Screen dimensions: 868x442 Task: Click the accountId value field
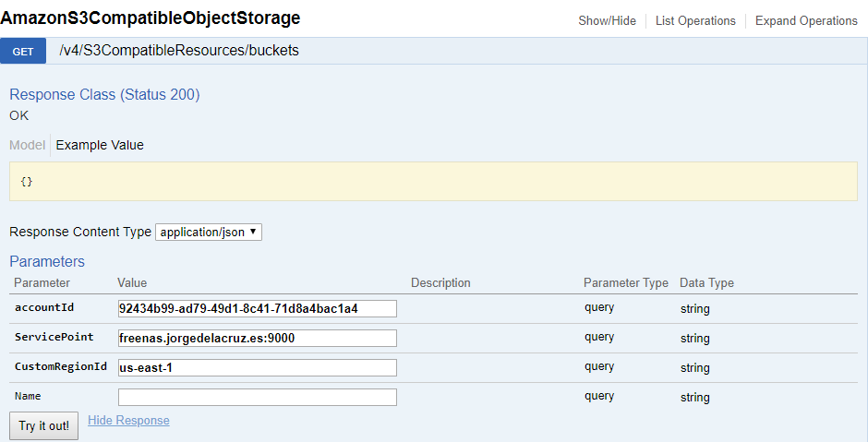click(258, 309)
